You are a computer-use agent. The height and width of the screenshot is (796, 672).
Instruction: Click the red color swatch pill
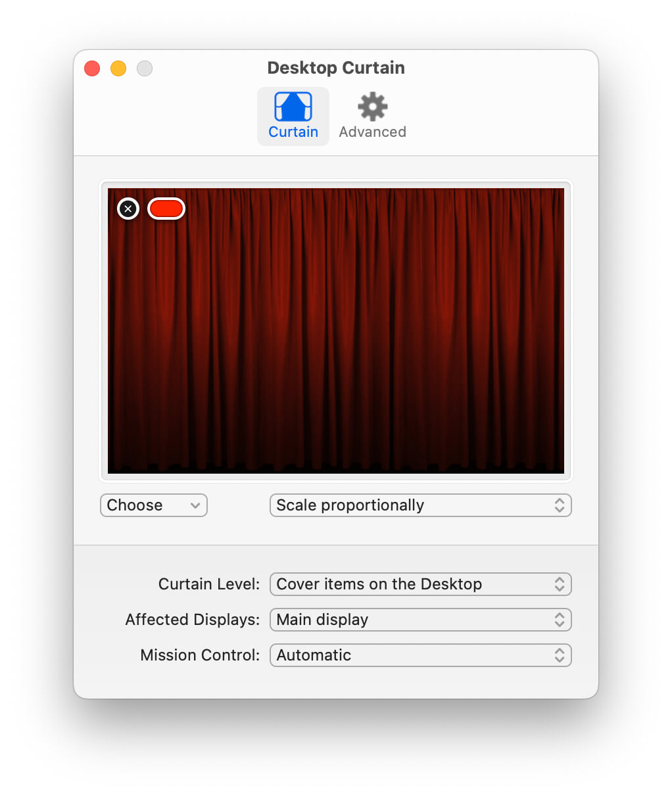point(166,209)
